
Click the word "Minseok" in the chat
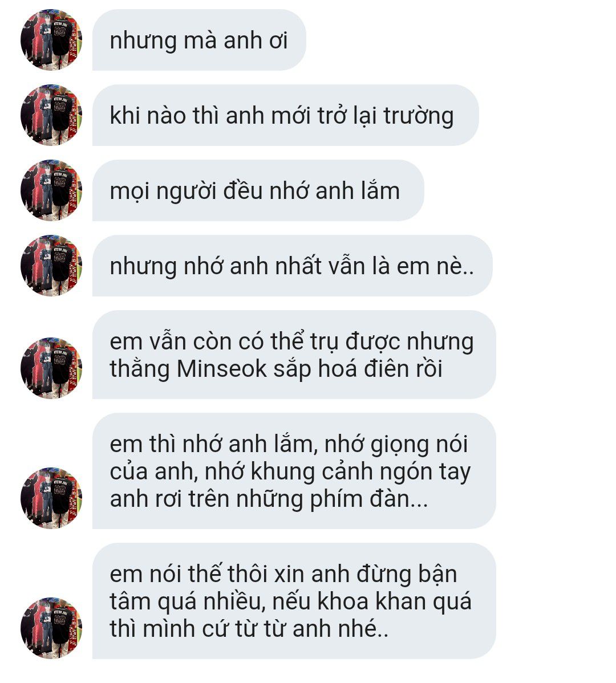[222, 368]
